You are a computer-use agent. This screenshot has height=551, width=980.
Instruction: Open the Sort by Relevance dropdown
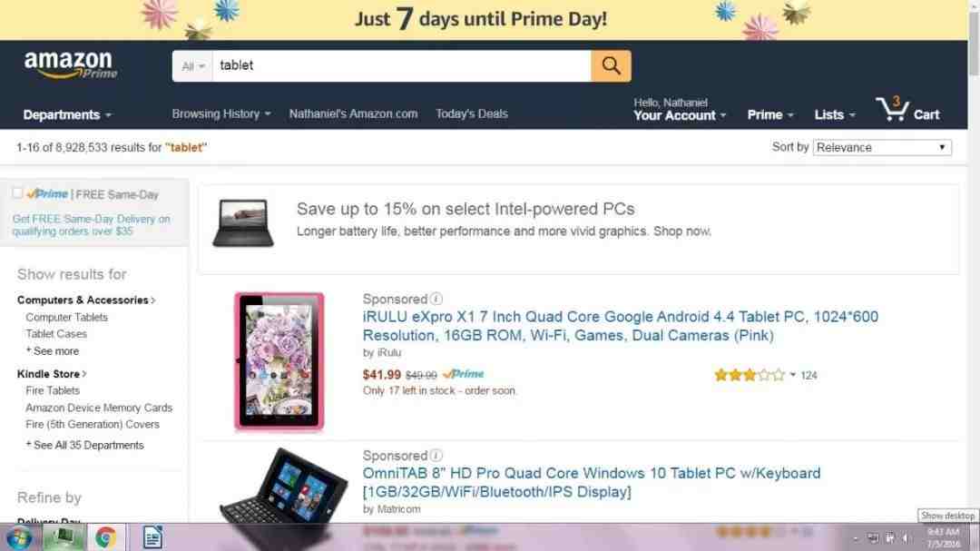click(x=882, y=148)
